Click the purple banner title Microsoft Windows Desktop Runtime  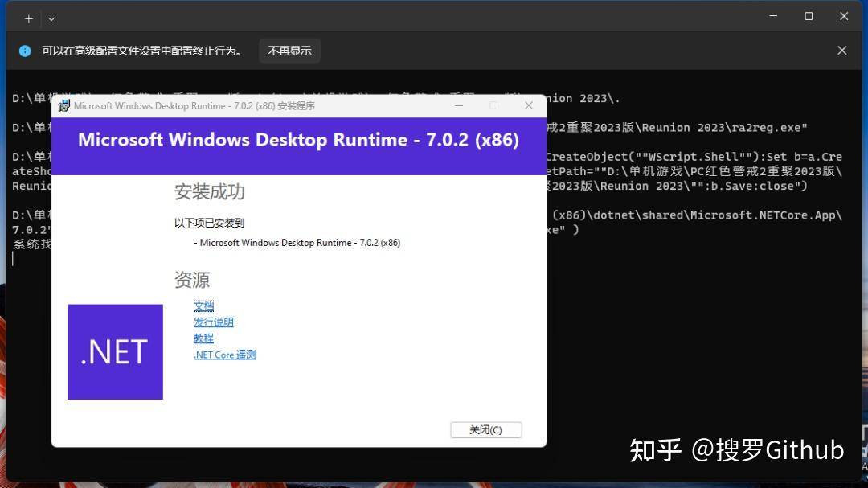pyautogui.click(x=298, y=140)
